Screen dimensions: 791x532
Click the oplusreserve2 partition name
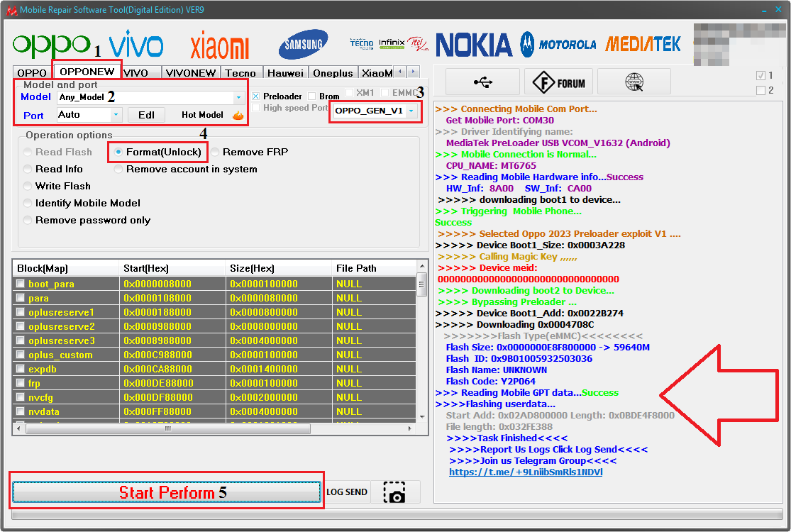[x=62, y=326]
